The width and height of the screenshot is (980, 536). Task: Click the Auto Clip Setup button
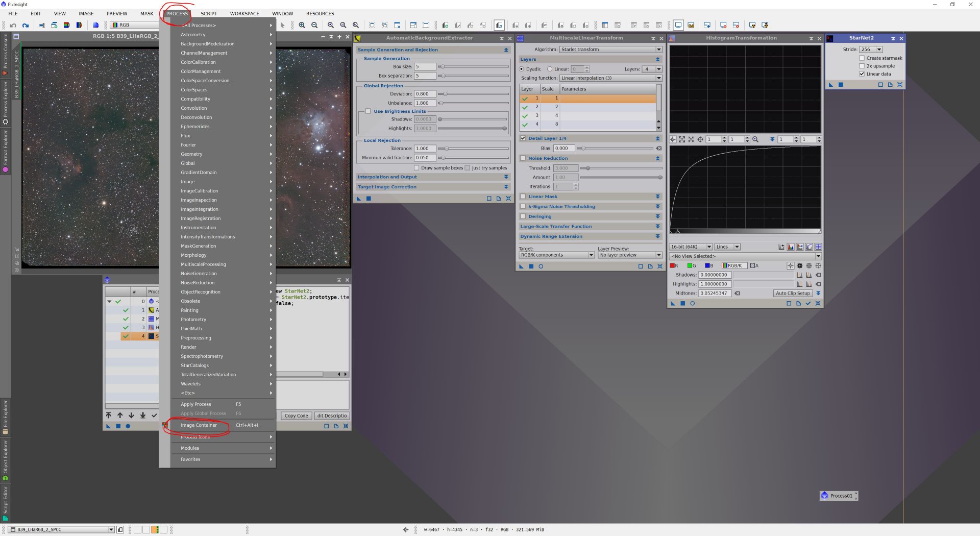[x=793, y=294]
